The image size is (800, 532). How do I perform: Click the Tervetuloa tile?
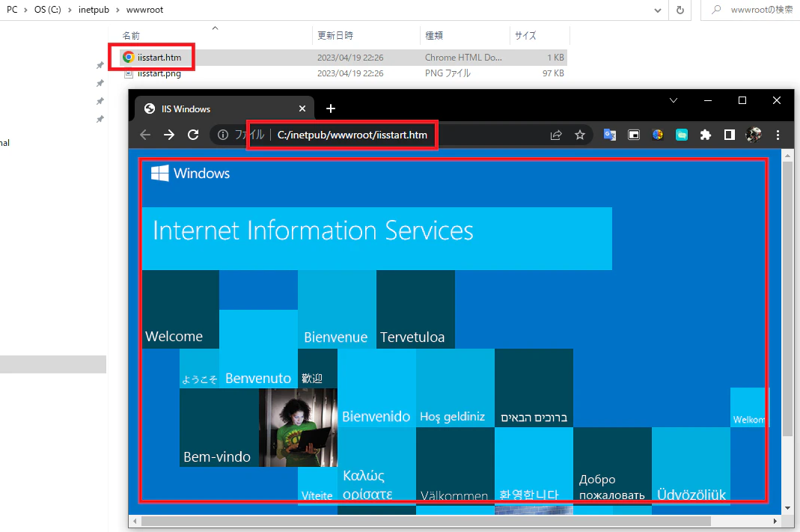pos(415,310)
